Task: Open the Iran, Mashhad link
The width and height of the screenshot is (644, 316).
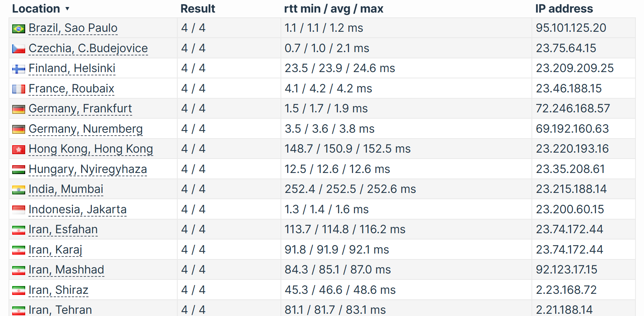Action: (66, 270)
